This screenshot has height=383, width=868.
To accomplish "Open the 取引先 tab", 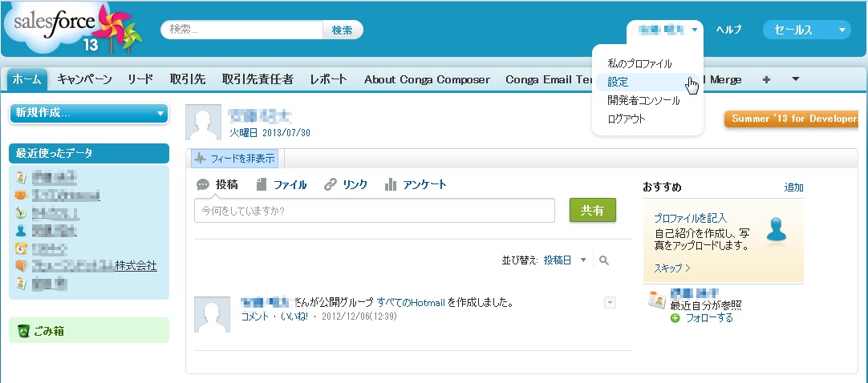I will pos(188,79).
